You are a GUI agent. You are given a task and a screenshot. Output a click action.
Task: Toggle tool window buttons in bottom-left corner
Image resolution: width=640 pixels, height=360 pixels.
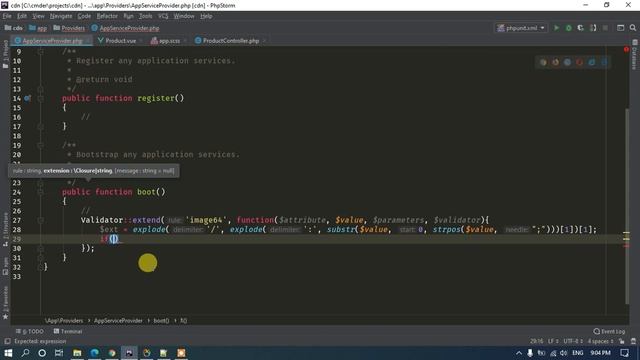7,341
